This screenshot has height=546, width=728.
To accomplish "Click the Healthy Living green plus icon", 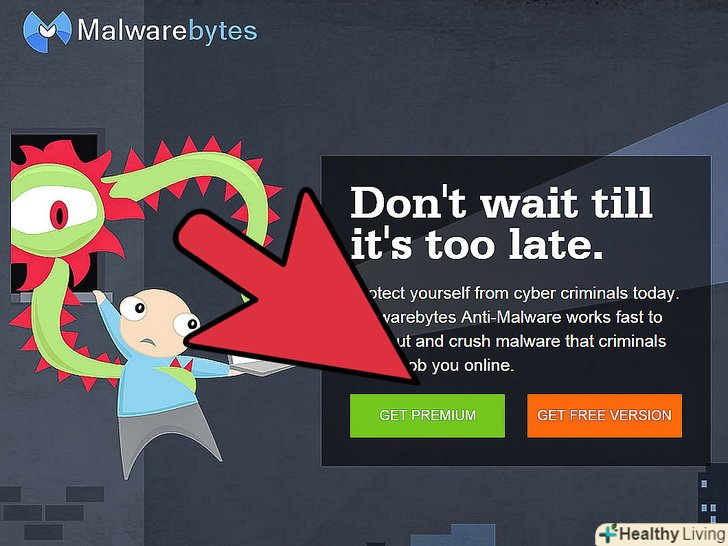I will [x=608, y=534].
